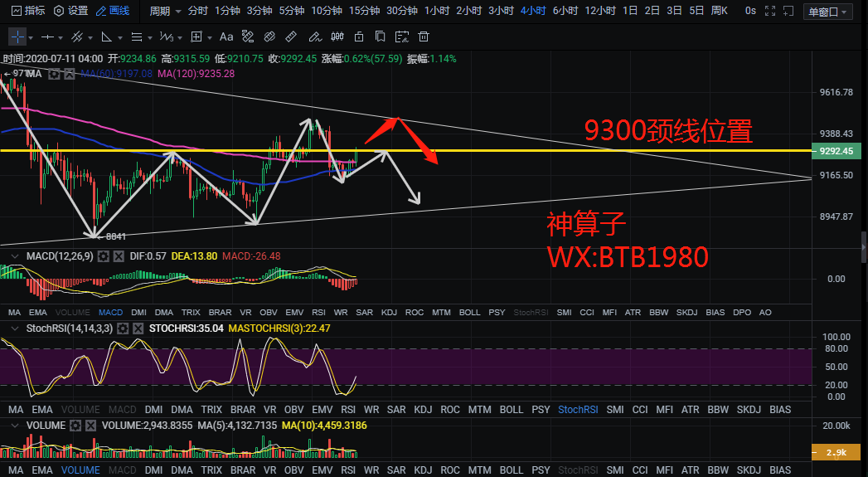Toggle the 画线 drawing toolbar
868x477 pixels.
tap(113, 12)
